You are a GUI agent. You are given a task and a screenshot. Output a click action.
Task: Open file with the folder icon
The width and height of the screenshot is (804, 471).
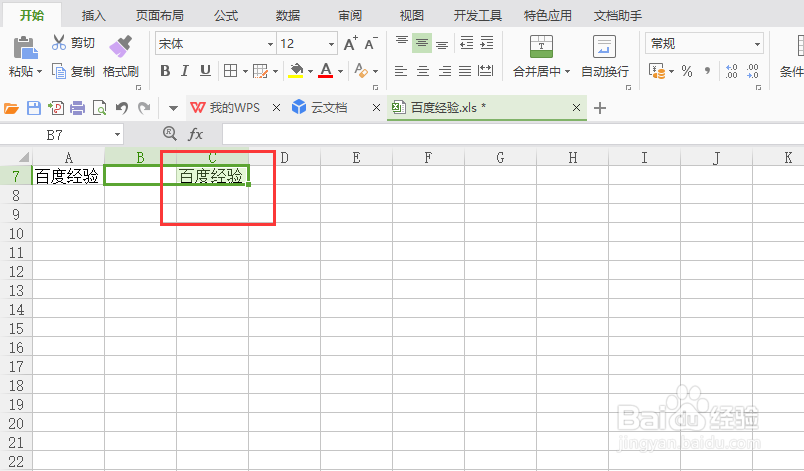tap(11, 108)
